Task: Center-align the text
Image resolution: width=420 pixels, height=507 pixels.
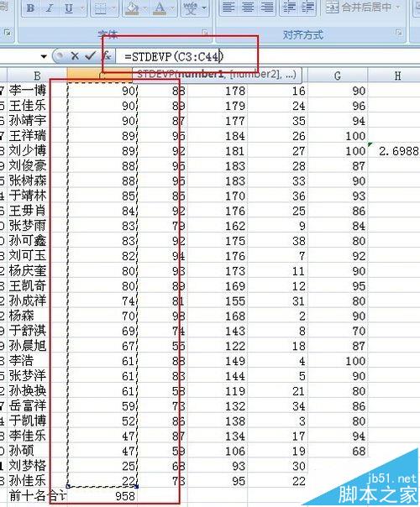Action: pyautogui.click(x=248, y=7)
